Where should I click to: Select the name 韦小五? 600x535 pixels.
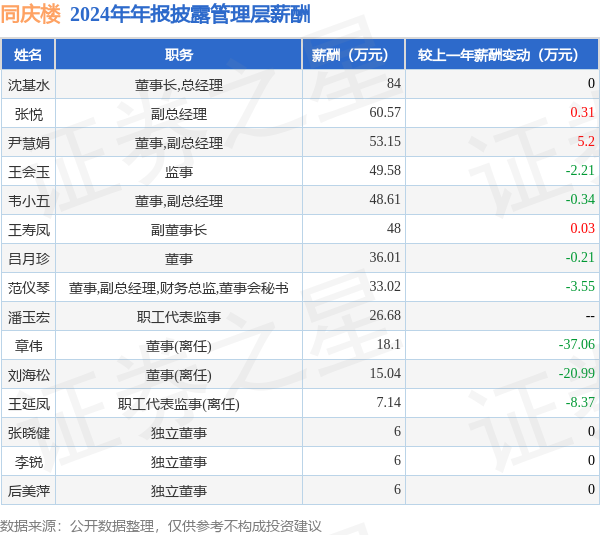[29, 201]
